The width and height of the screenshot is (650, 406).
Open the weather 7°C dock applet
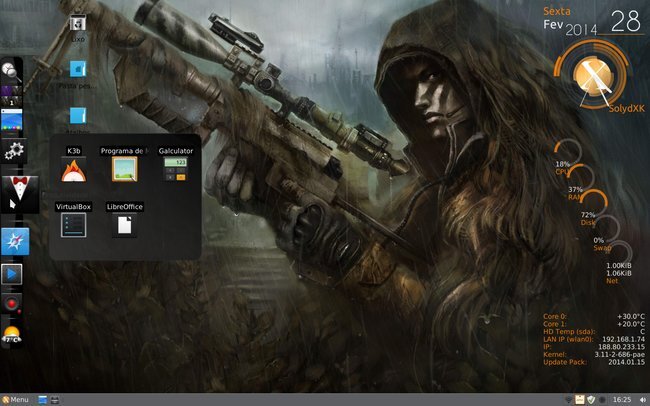click(x=11, y=334)
